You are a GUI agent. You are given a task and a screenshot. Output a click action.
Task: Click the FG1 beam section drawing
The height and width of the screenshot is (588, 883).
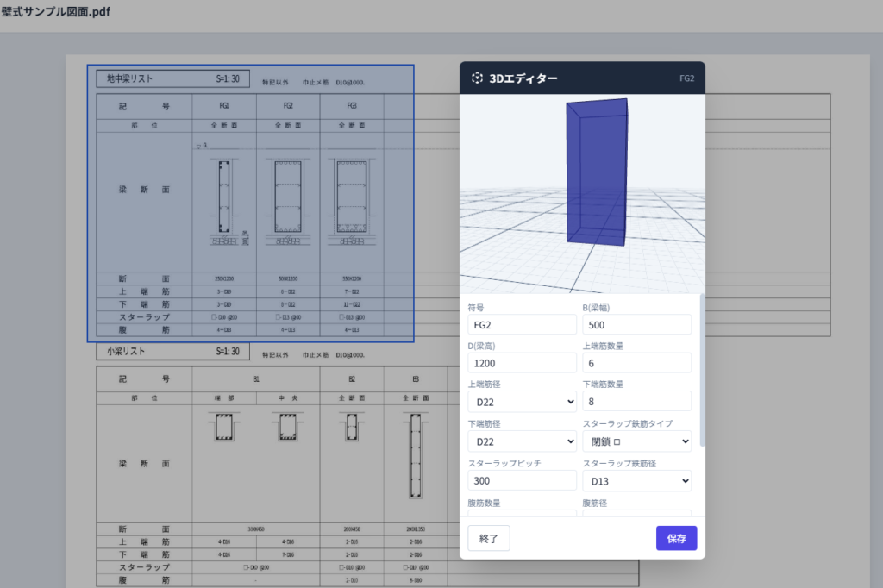pos(223,197)
